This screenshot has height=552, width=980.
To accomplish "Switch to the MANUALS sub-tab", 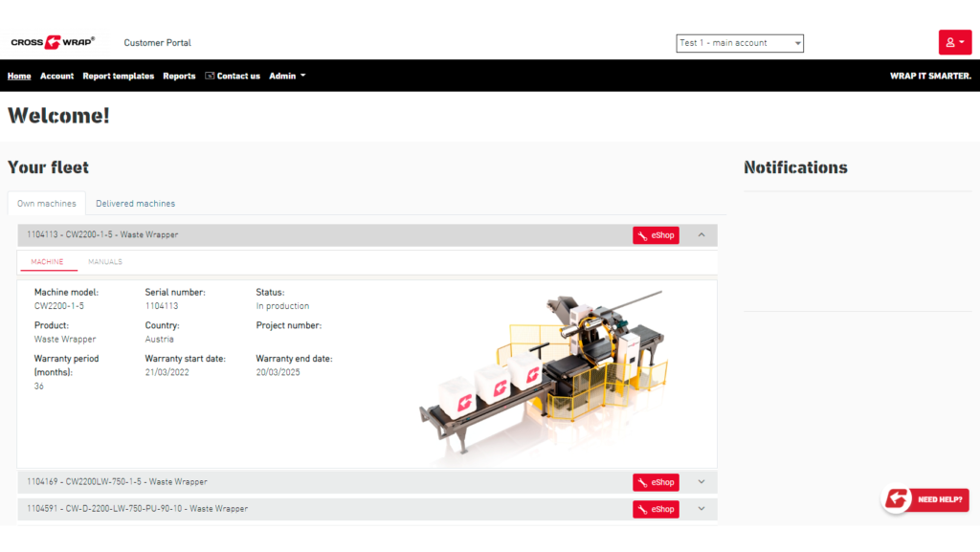I will [x=105, y=262].
